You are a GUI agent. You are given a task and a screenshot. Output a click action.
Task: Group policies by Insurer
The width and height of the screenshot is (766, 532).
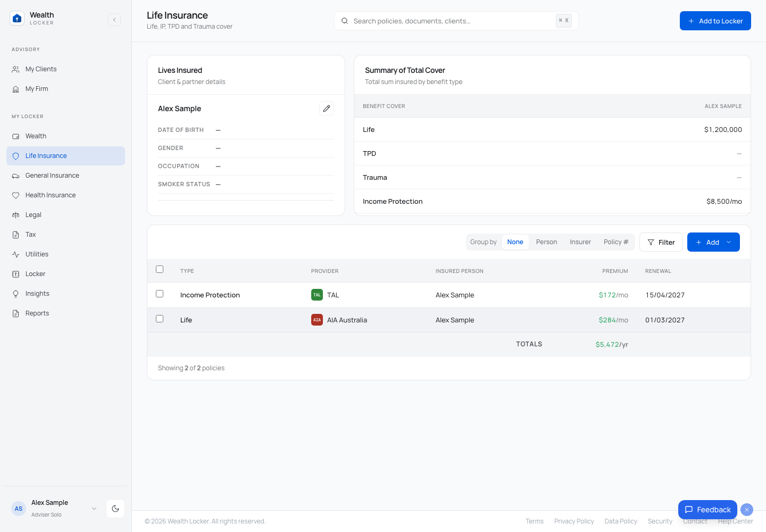(580, 242)
